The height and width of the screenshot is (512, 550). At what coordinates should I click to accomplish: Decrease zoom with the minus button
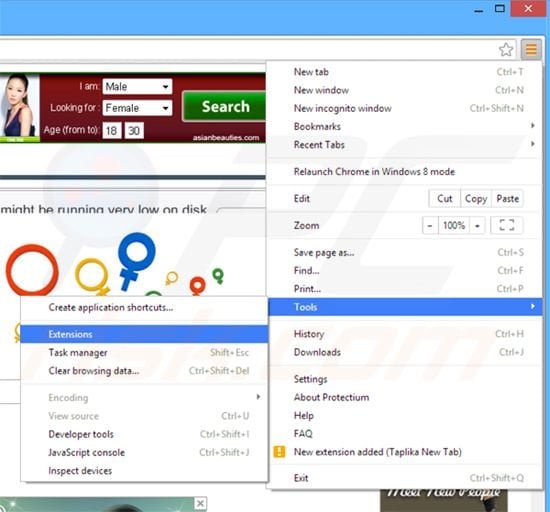tap(430, 225)
